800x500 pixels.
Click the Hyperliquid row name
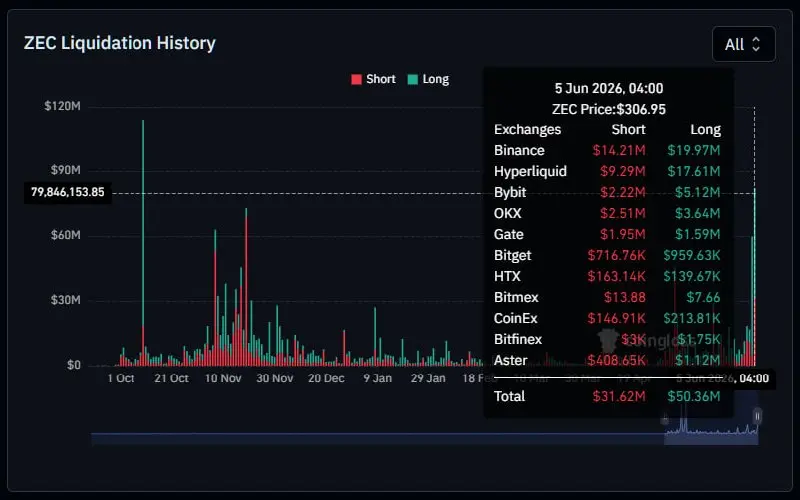[x=530, y=171]
